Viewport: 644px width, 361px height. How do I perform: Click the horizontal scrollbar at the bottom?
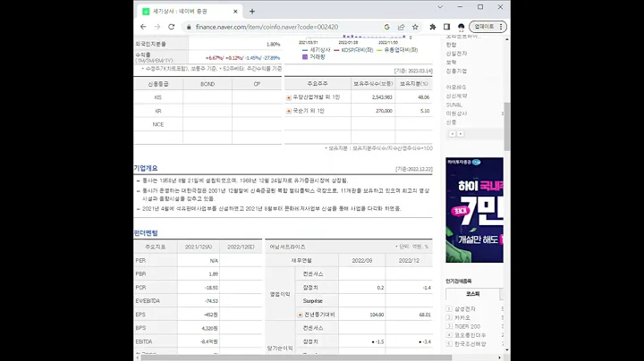(x=296, y=357)
